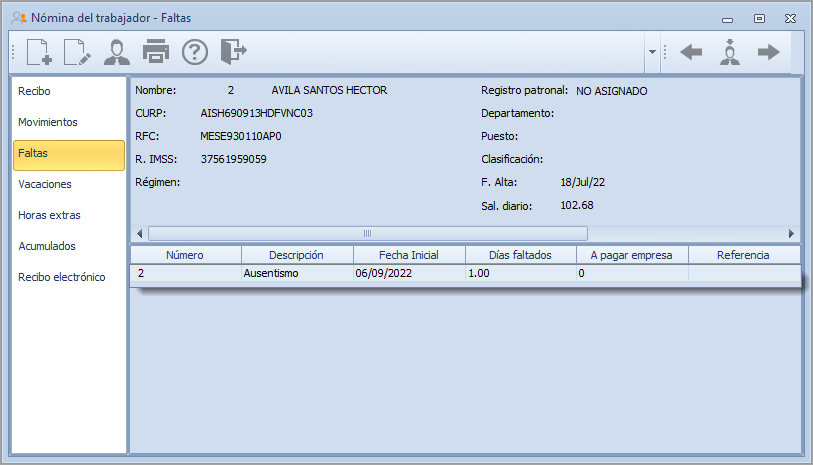The width and height of the screenshot is (813, 465).
Task: Expand the toolbar overflow dropdown arrow
Action: 652,52
